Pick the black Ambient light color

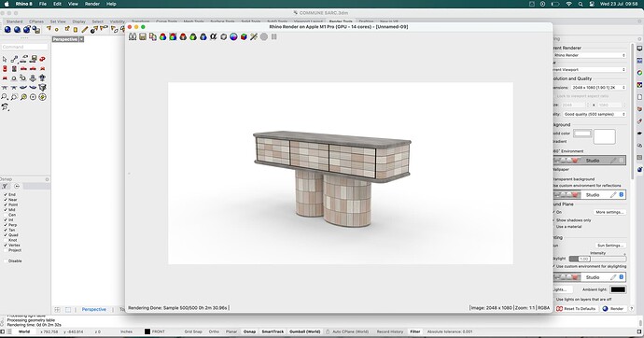618,289
